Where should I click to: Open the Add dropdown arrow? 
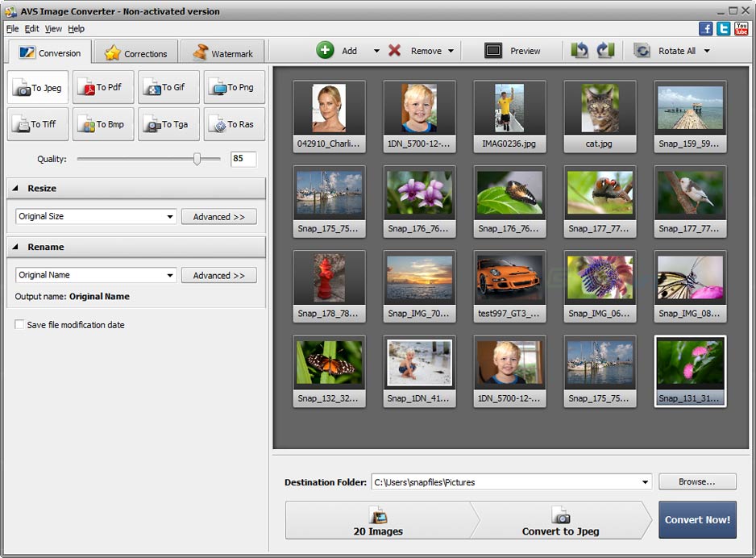[x=376, y=51]
